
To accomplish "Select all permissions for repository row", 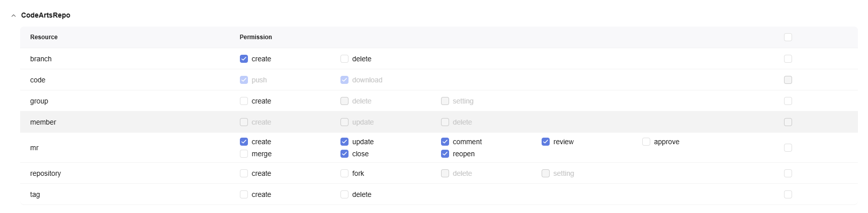I will click(788, 173).
